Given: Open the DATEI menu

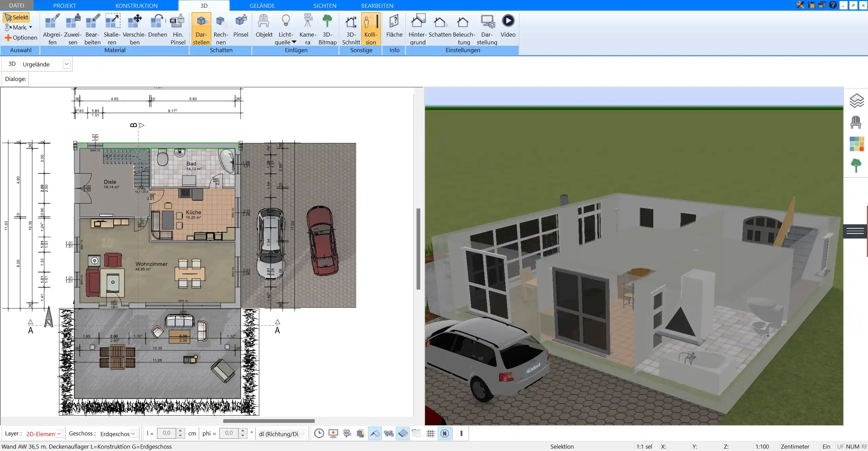Looking at the screenshot, I should click(x=17, y=5).
